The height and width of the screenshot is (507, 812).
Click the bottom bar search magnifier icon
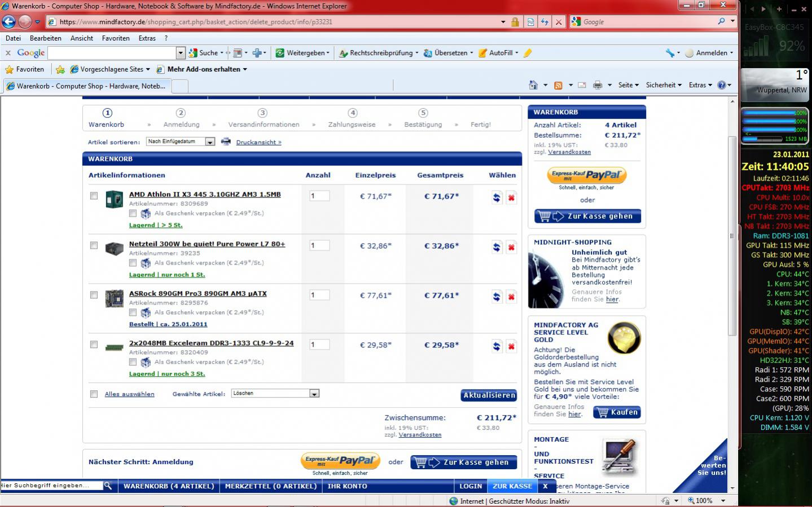[108, 486]
